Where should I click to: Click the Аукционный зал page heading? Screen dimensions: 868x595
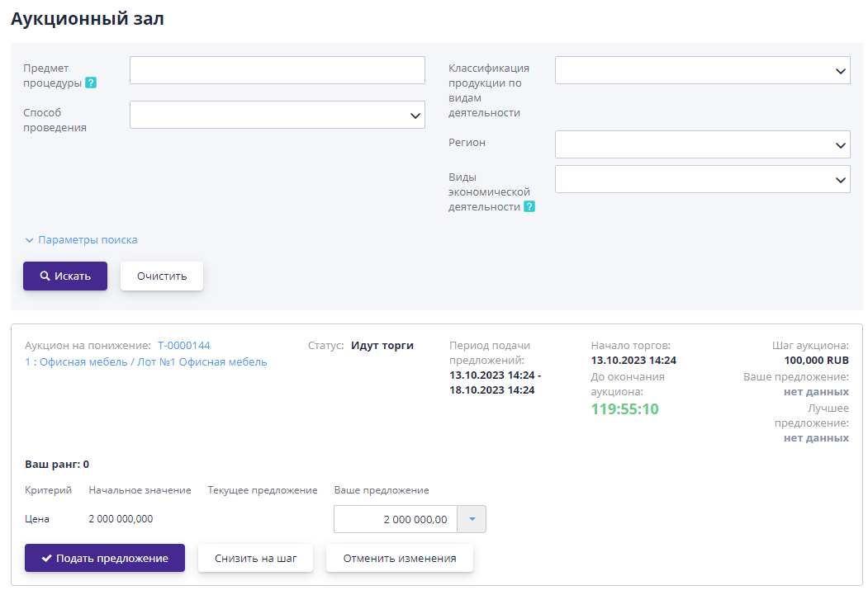pyautogui.click(x=88, y=19)
